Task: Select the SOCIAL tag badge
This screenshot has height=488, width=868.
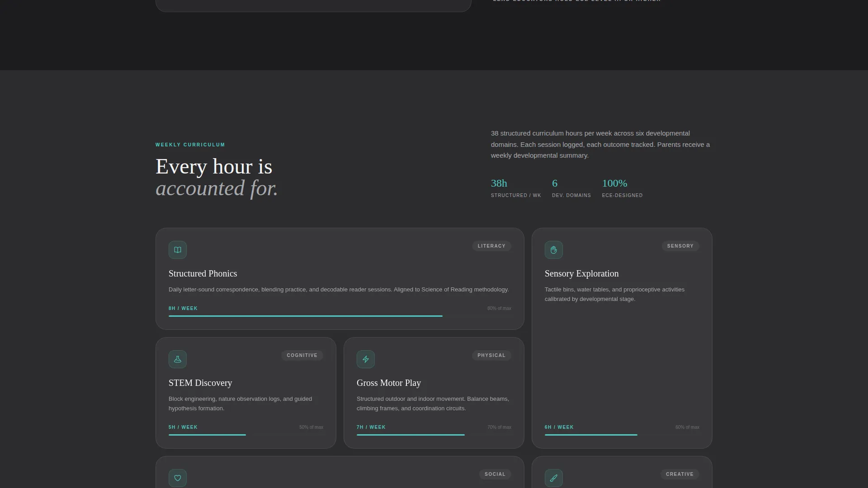Action: [x=495, y=474]
